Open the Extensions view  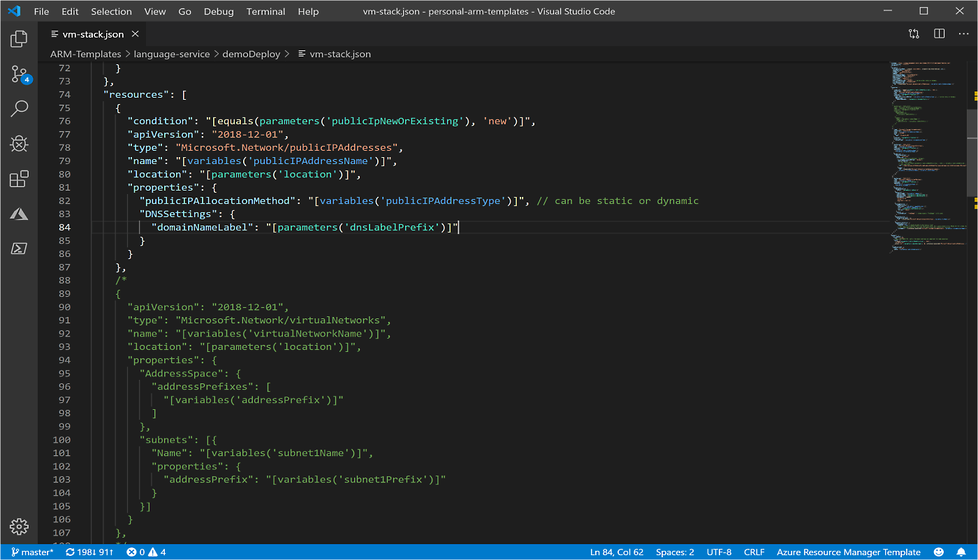coord(19,179)
